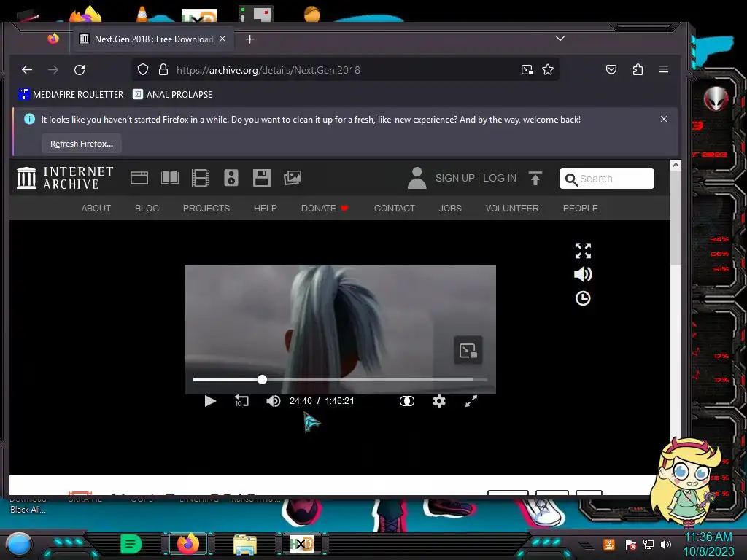
Task: Enter player fullscreen mode
Action: (471, 401)
